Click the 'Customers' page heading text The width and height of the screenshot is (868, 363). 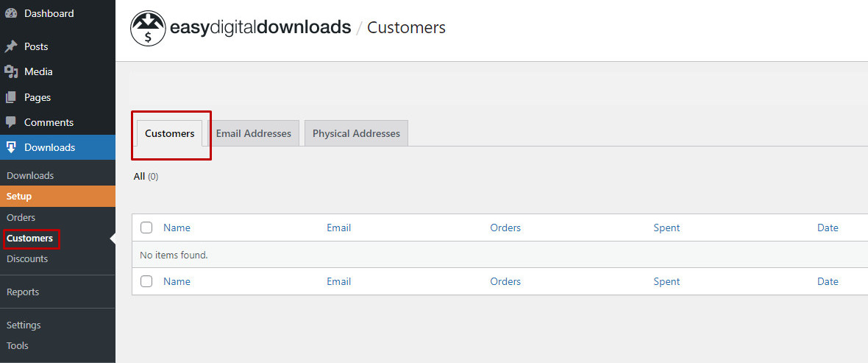pyautogui.click(x=406, y=27)
